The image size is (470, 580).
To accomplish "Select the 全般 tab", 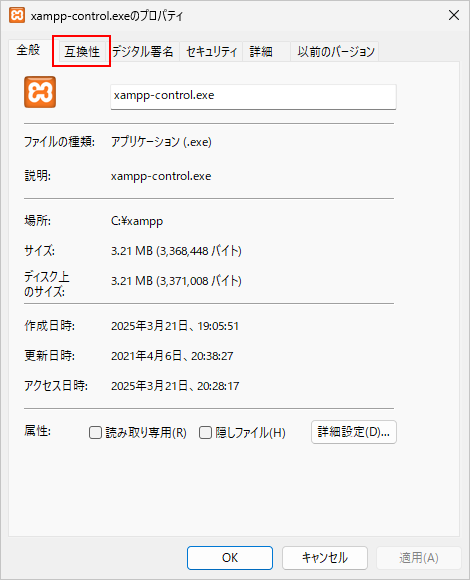I will coord(28,50).
